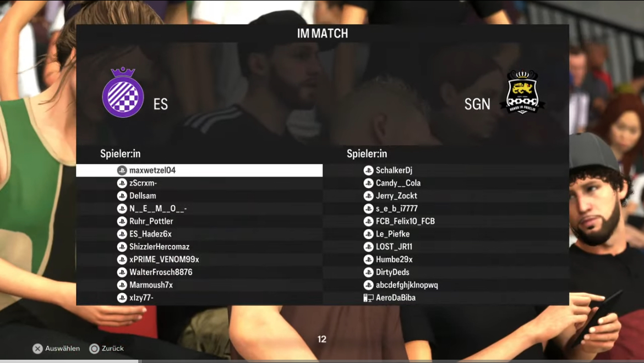Click PlayStation icon beside xPRIME_VENOM99x
This screenshot has width=644, height=363.
[122, 260]
